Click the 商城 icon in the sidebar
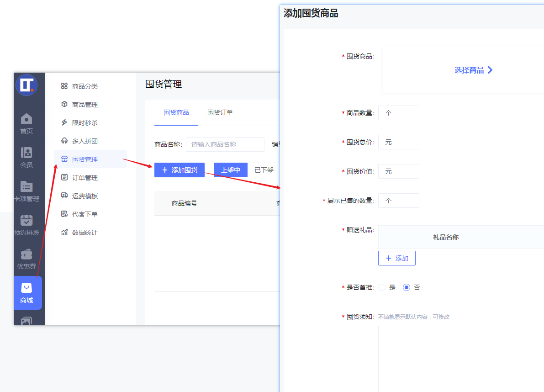 click(28, 292)
